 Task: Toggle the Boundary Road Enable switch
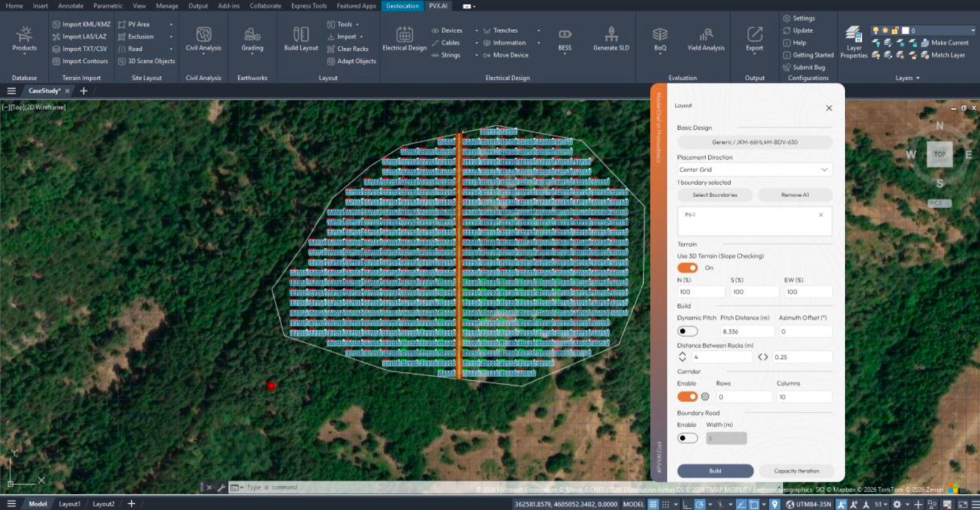pyautogui.click(x=687, y=438)
